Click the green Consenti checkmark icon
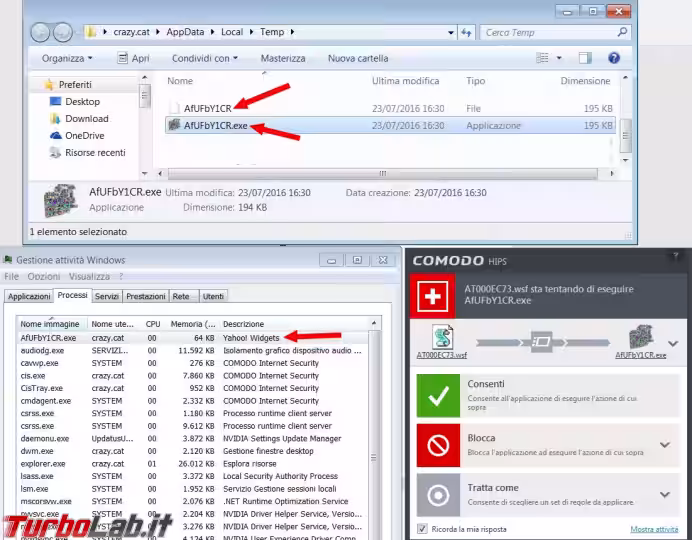Viewport: 692px width, 540px height. (x=438, y=396)
